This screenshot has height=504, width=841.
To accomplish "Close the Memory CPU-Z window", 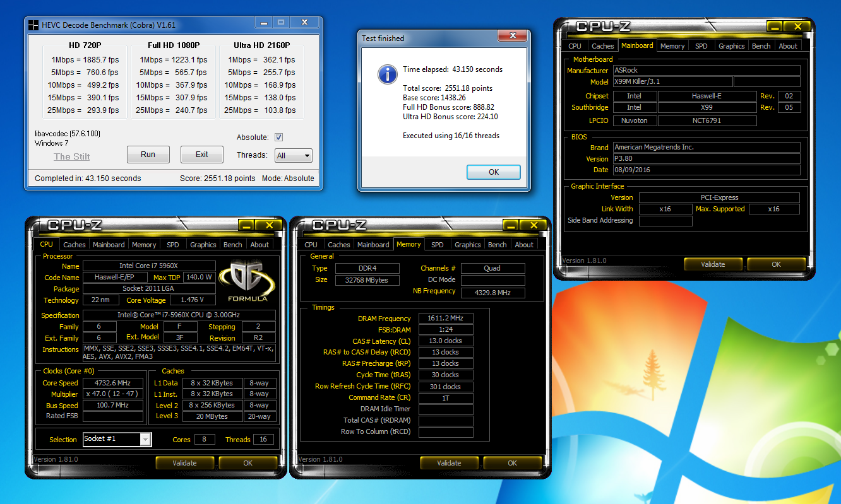I will [534, 225].
